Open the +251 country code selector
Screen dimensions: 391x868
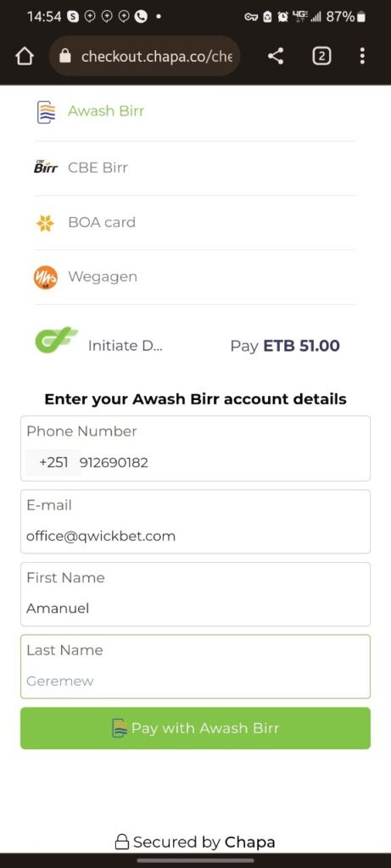tap(53, 462)
